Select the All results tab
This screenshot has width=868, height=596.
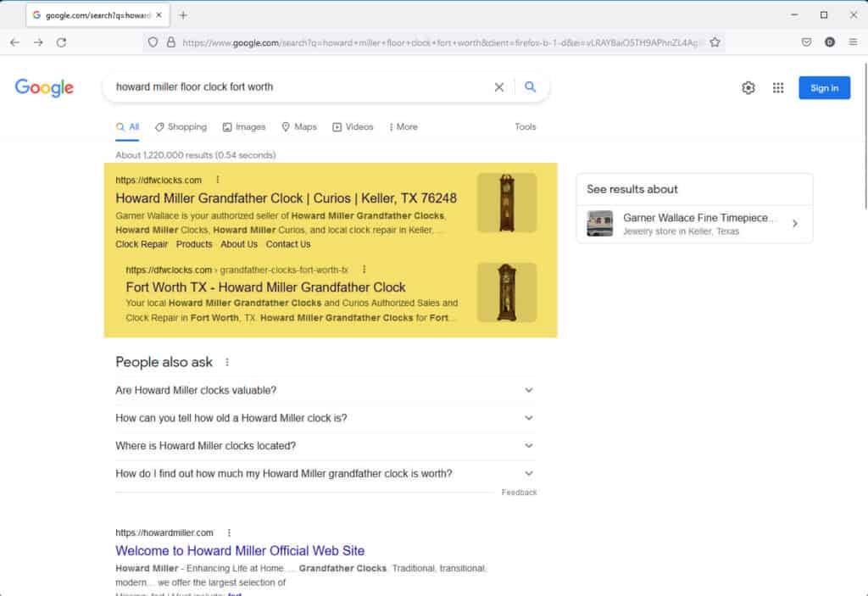click(x=127, y=127)
